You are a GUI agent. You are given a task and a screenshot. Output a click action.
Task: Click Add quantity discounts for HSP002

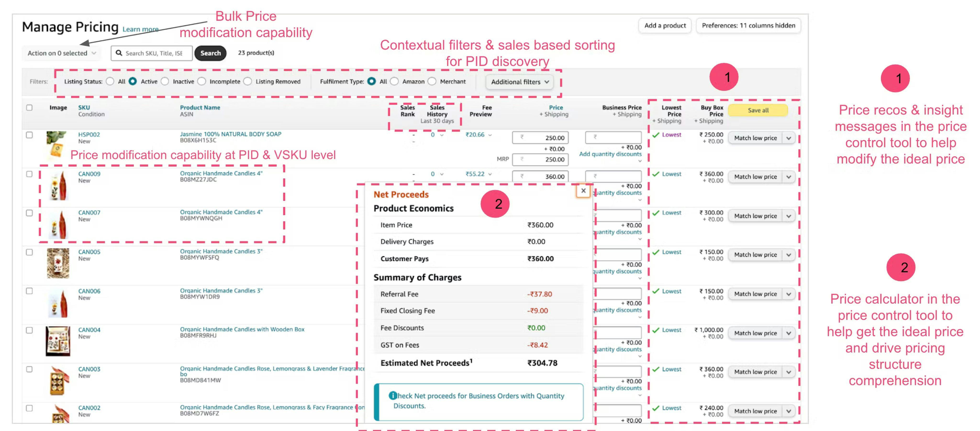[610, 154]
